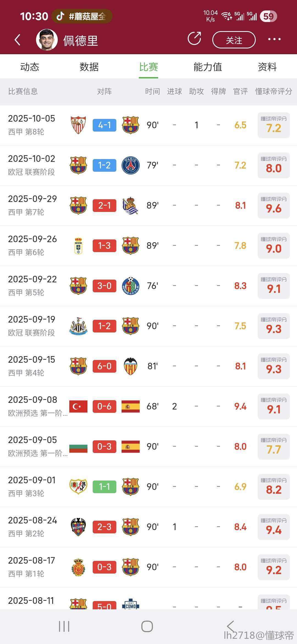Tap the Getafe club crest icon
297x644 pixels.
tap(131, 286)
